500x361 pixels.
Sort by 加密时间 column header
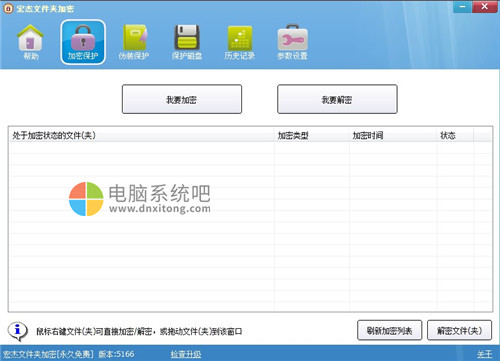(393, 135)
